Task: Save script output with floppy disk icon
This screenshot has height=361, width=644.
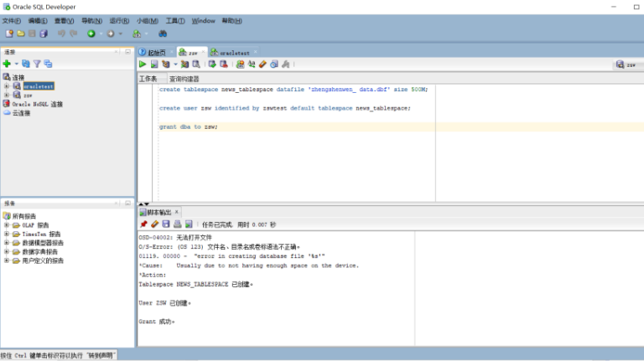Action: 166,224
